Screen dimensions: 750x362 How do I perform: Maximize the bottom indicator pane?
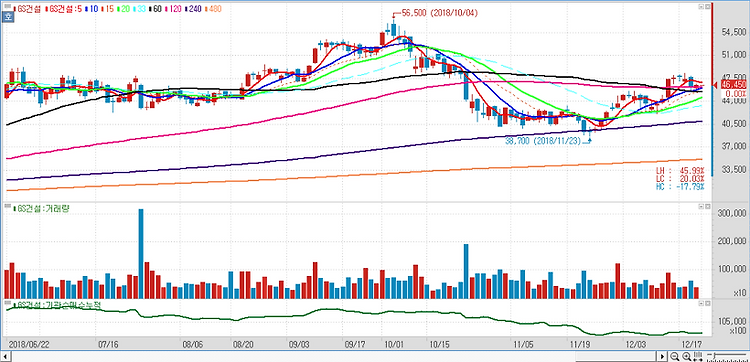(701, 303)
